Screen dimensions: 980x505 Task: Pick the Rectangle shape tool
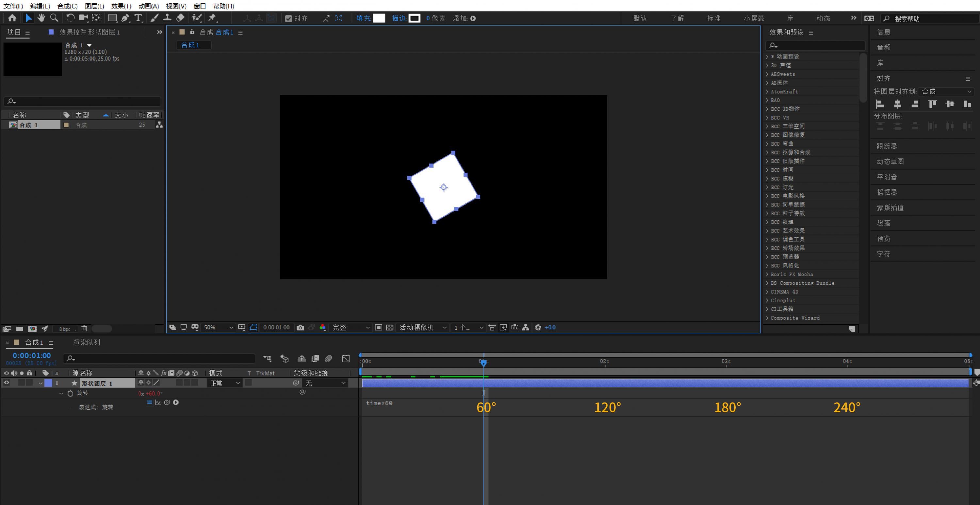[112, 18]
